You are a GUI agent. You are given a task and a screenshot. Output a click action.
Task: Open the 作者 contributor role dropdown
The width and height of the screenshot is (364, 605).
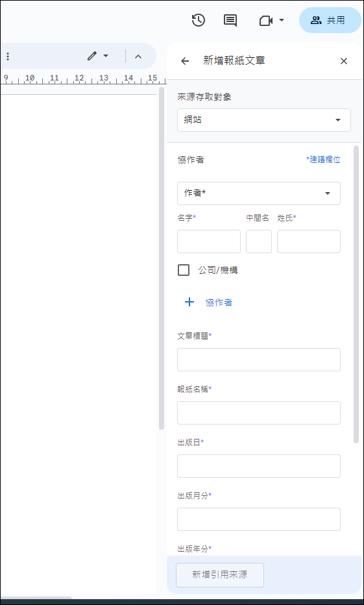tap(259, 193)
